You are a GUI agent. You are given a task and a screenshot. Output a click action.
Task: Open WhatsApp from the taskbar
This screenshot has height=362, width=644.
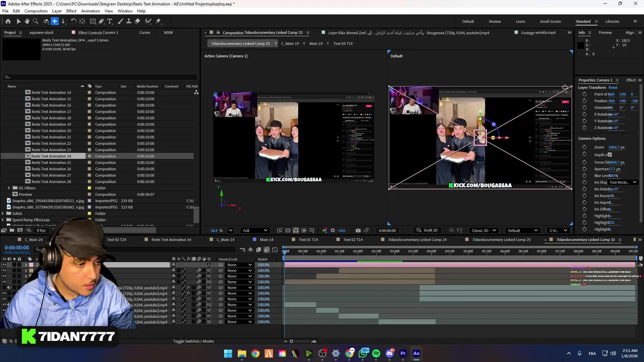[363, 353]
